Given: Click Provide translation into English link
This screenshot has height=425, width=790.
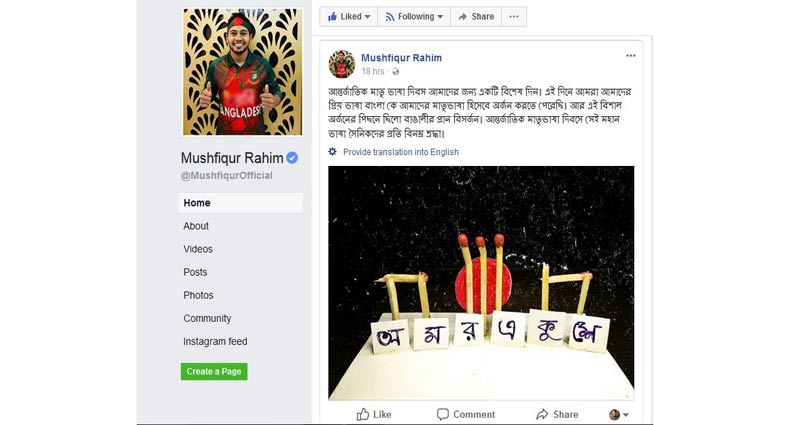Looking at the screenshot, I should pyautogui.click(x=401, y=152).
